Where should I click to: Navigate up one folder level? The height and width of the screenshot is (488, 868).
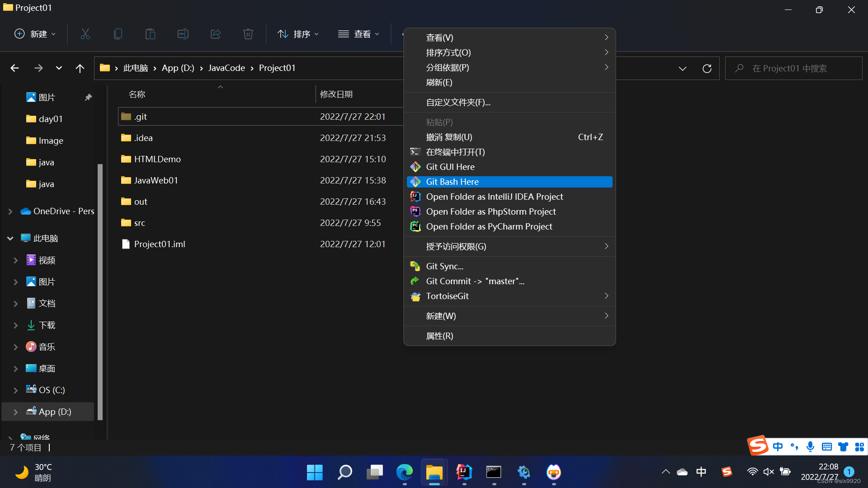coord(80,68)
